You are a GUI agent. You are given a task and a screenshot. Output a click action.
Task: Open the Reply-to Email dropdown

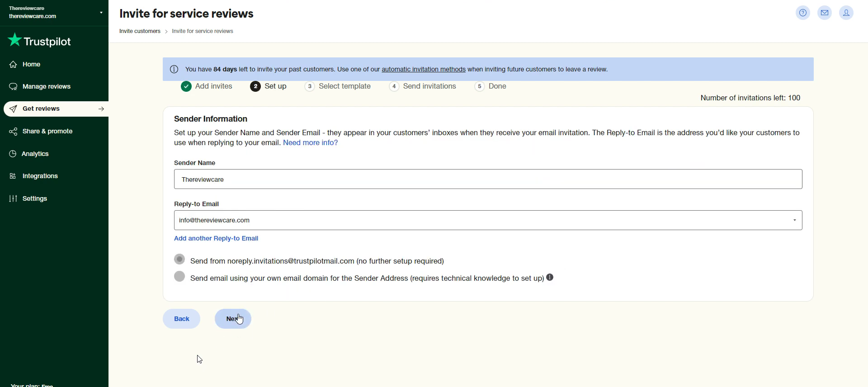(x=488, y=221)
